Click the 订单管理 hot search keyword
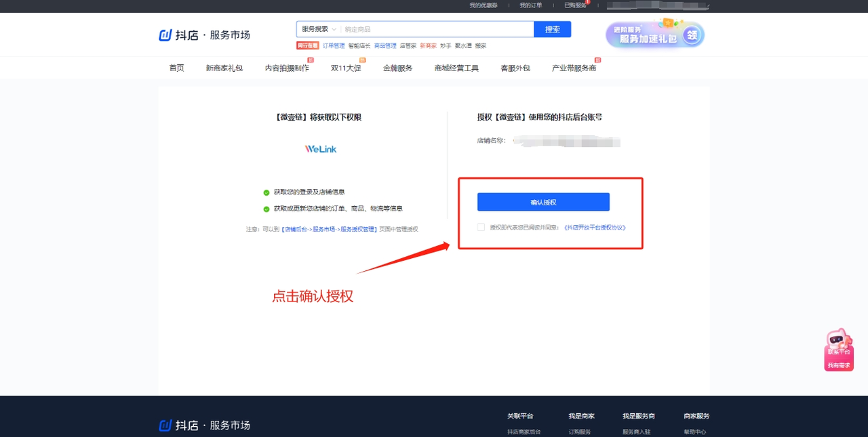868x437 pixels. click(334, 46)
